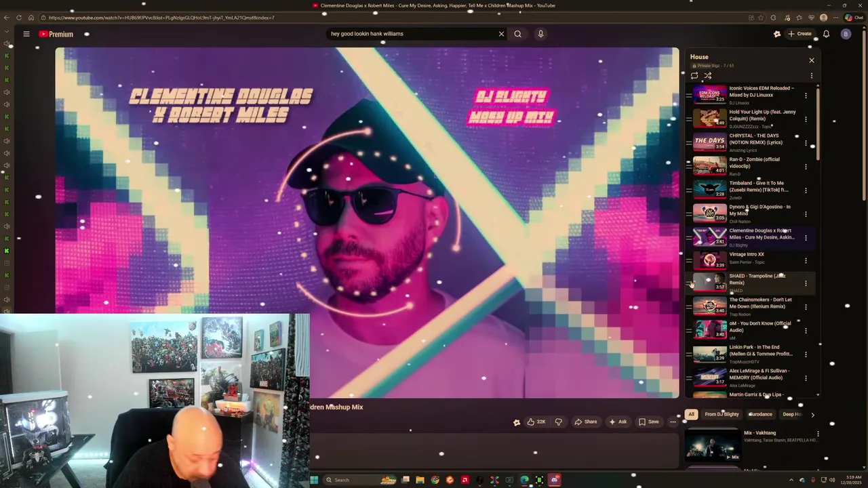Click the extension icon left of like
Screen dimensions: 868x488
tap(517, 422)
